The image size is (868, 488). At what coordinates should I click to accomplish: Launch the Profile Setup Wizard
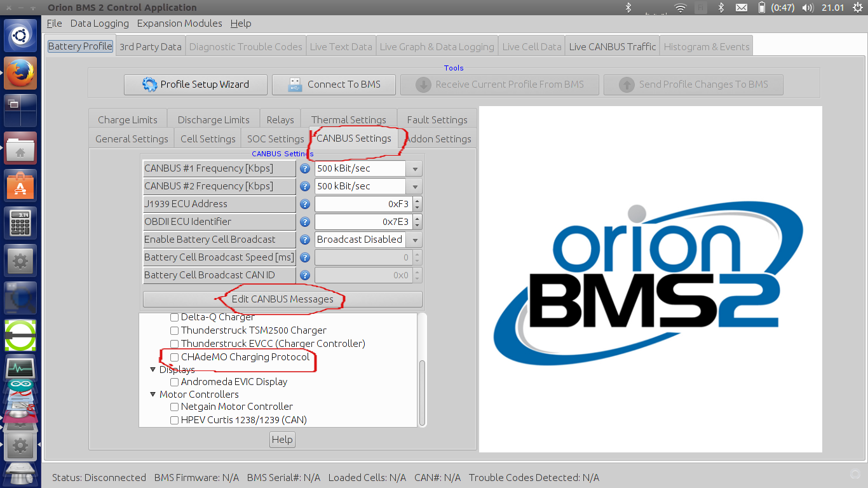point(196,85)
